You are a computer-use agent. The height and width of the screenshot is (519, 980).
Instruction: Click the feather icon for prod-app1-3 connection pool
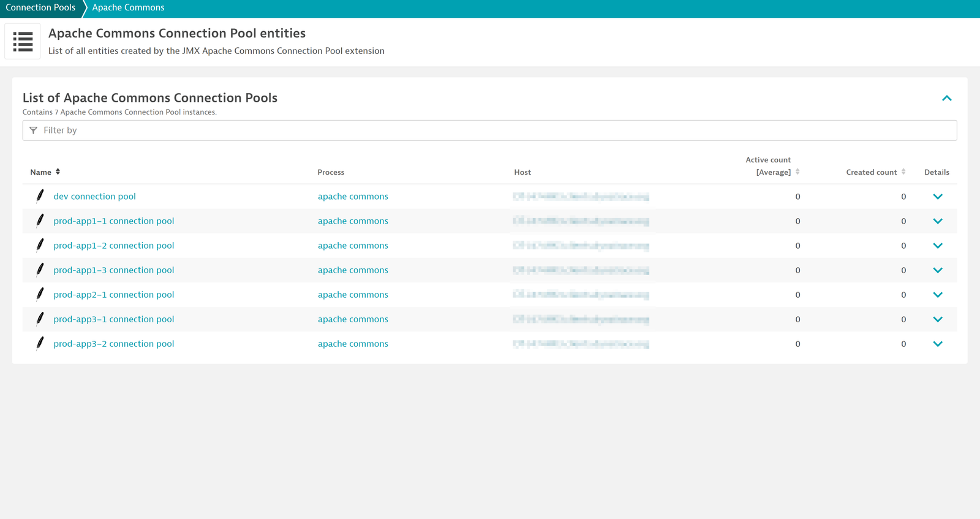click(x=40, y=270)
